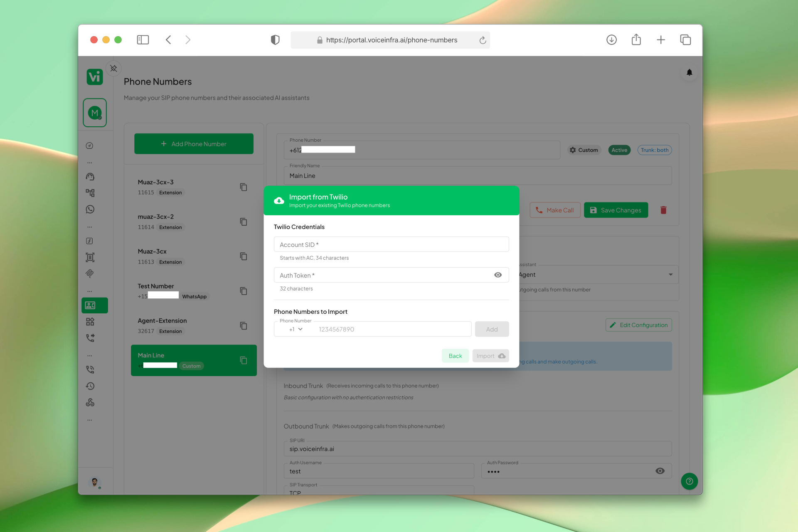The width and height of the screenshot is (798, 532).
Task: Click the pin sidebar icon
Action: pos(113,69)
